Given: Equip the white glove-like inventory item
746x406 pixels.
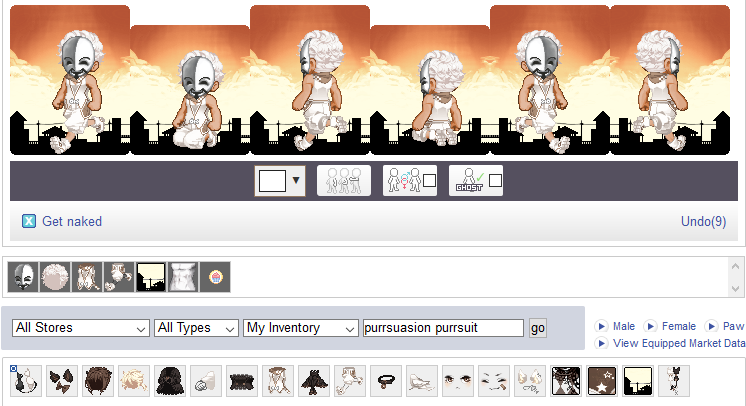Looking at the screenshot, I should click(x=206, y=381).
